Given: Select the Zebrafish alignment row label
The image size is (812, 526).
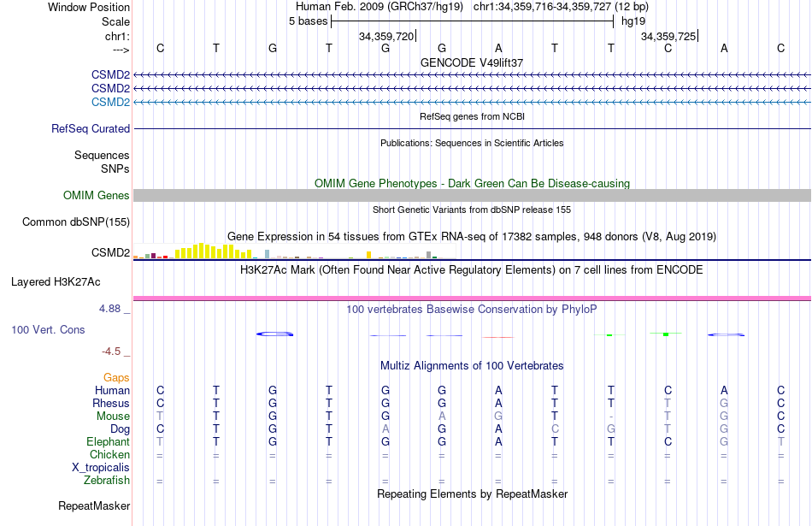Looking at the screenshot, I should 107,480.
